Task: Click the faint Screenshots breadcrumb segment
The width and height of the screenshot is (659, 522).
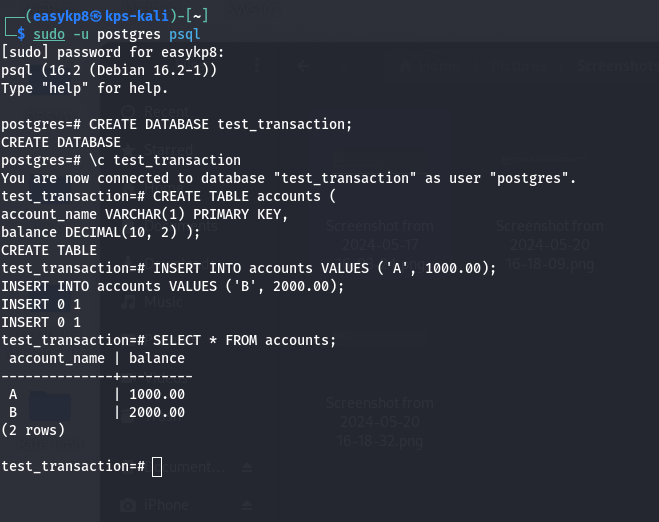Action: pyautogui.click(x=617, y=66)
